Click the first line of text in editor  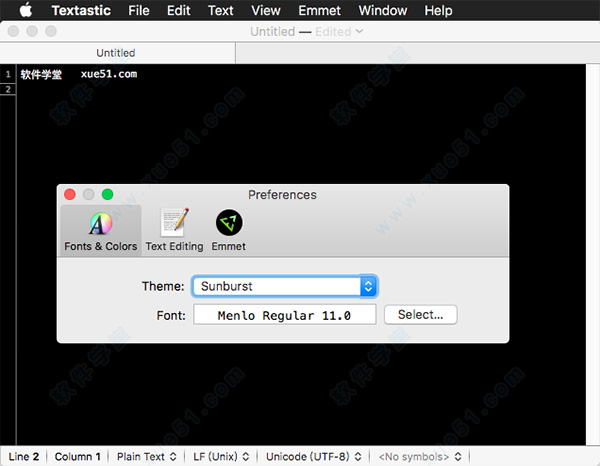pos(79,74)
